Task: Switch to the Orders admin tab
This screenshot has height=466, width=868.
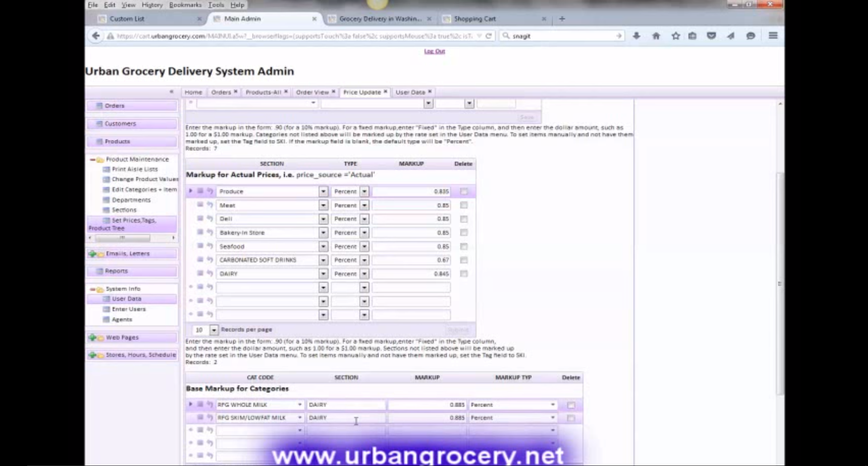Action: (x=221, y=92)
